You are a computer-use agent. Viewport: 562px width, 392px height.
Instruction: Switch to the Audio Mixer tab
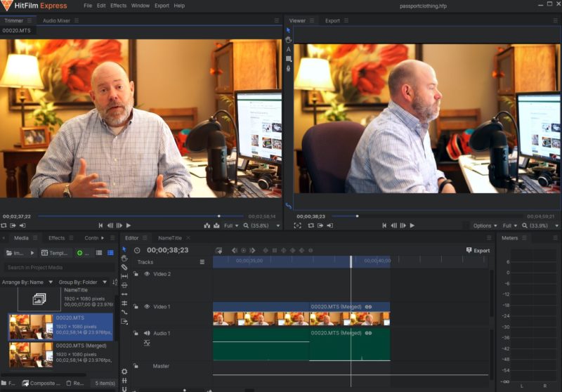[x=56, y=20]
